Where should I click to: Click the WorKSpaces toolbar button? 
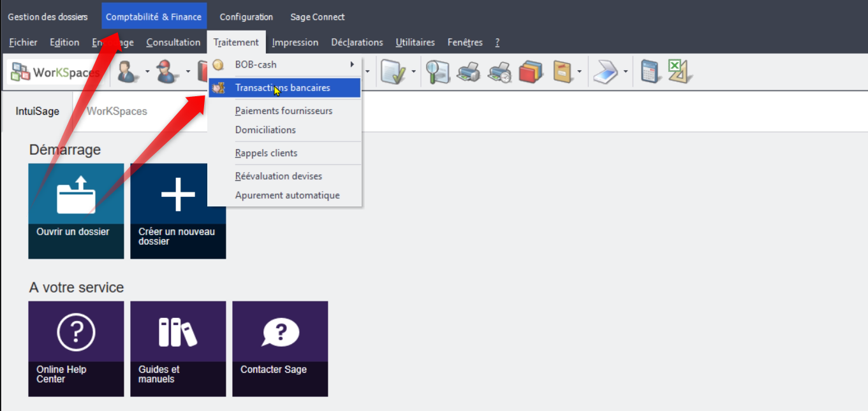(55, 72)
